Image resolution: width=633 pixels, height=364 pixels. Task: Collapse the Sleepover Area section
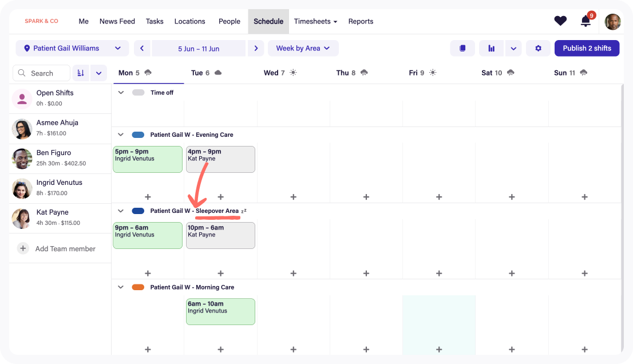[x=121, y=211]
